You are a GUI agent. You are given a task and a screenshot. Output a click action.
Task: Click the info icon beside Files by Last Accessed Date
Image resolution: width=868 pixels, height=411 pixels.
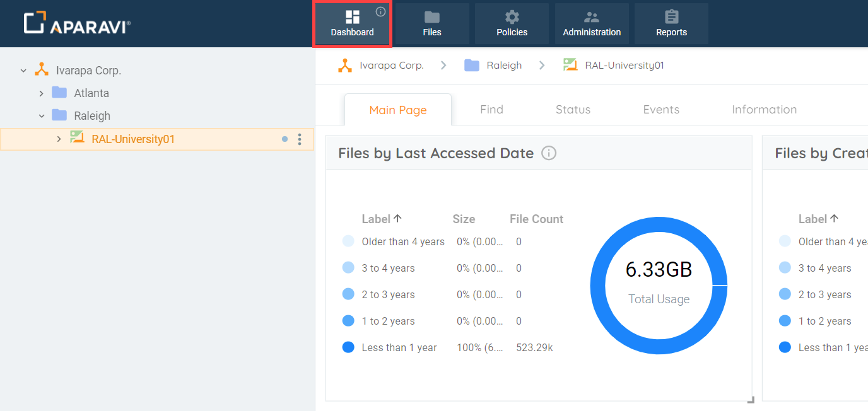pos(548,153)
